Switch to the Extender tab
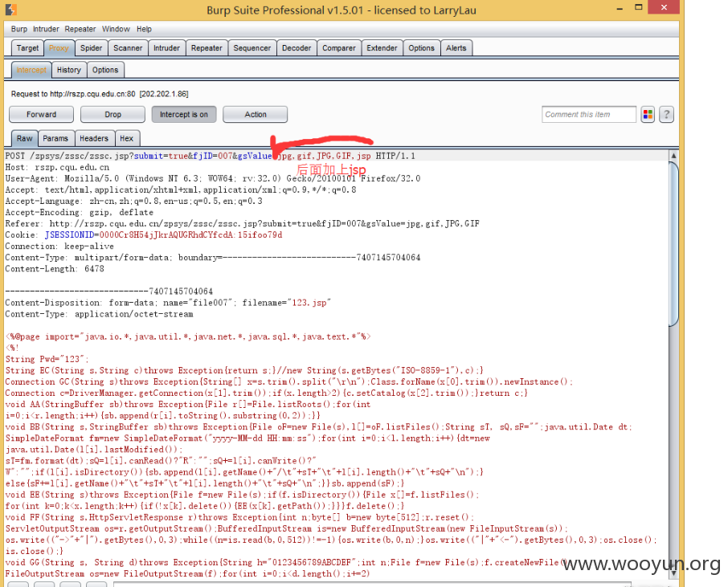 (x=382, y=48)
